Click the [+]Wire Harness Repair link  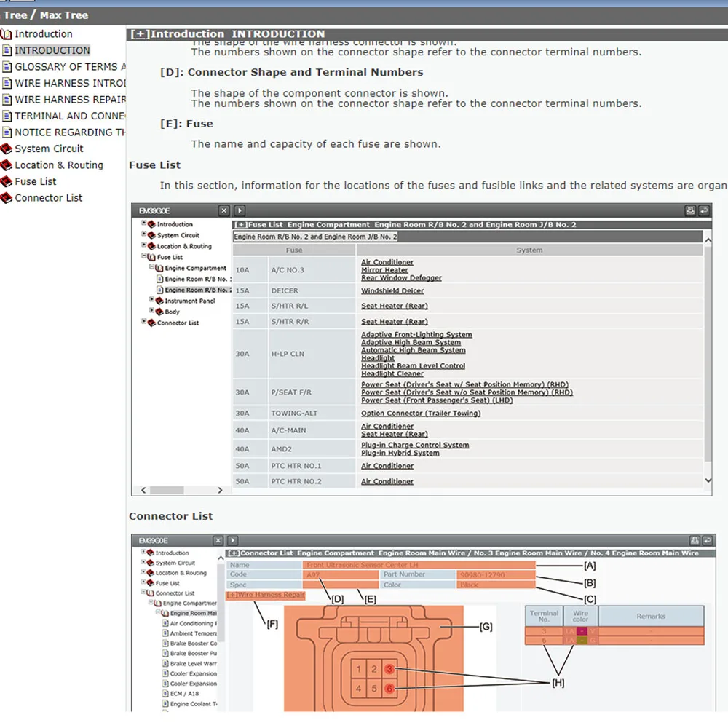pos(266,596)
